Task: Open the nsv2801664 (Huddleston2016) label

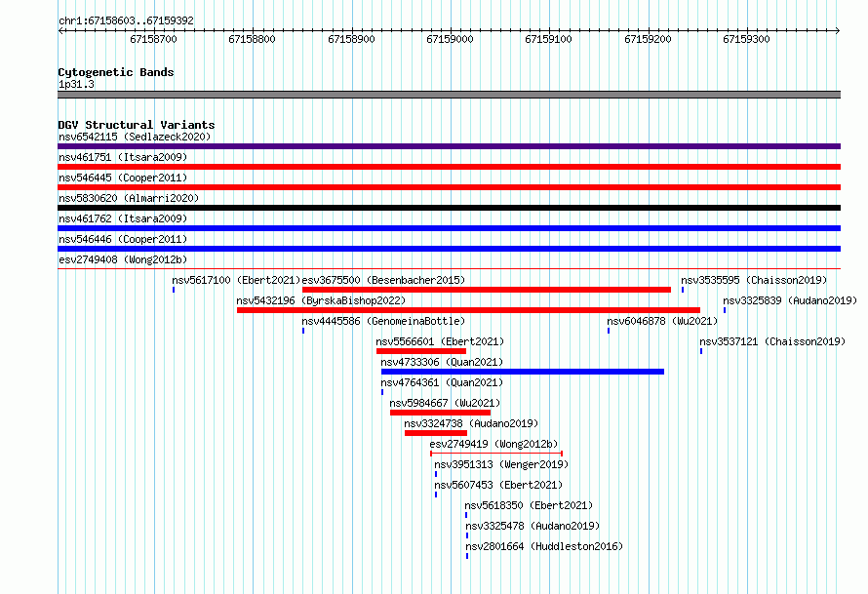Action: [x=544, y=546]
